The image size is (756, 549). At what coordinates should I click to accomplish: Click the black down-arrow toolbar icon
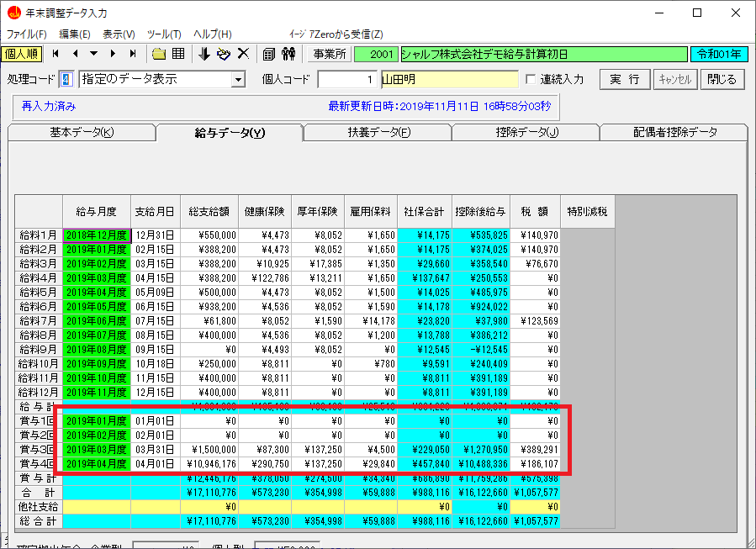point(204,54)
